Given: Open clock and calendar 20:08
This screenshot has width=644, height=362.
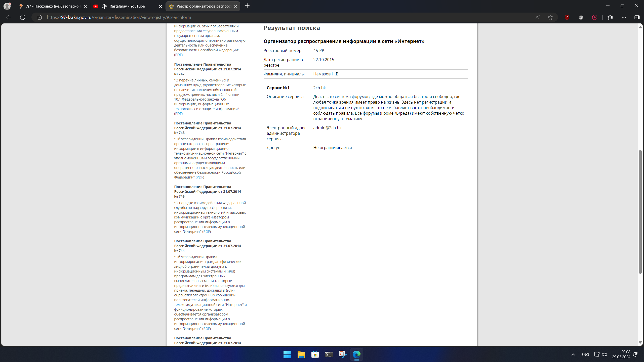Looking at the screenshot, I should pos(621,354).
